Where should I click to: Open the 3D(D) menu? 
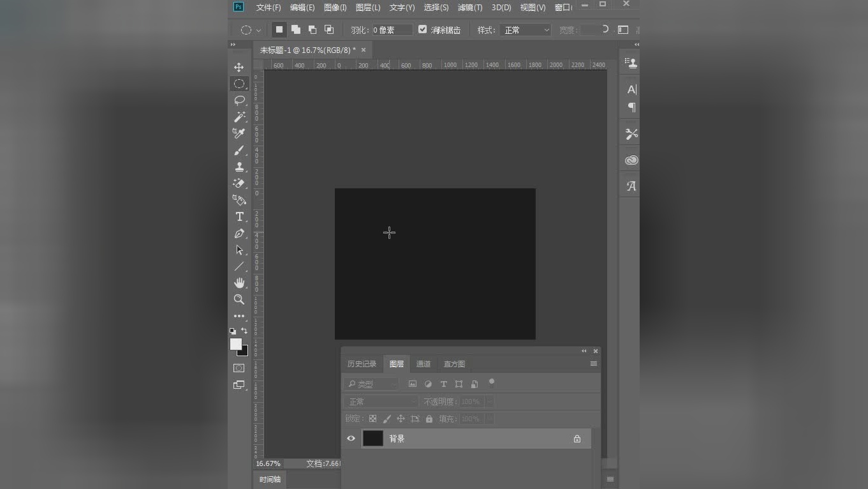(501, 8)
